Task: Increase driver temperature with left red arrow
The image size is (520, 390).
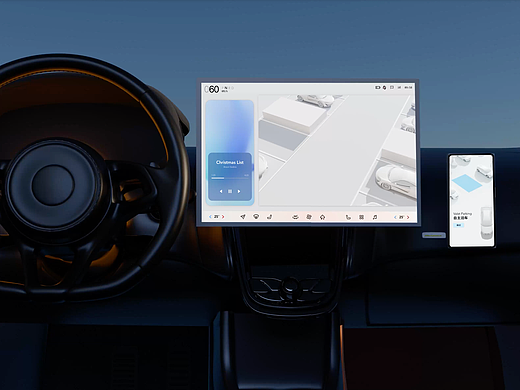Action: click(223, 217)
